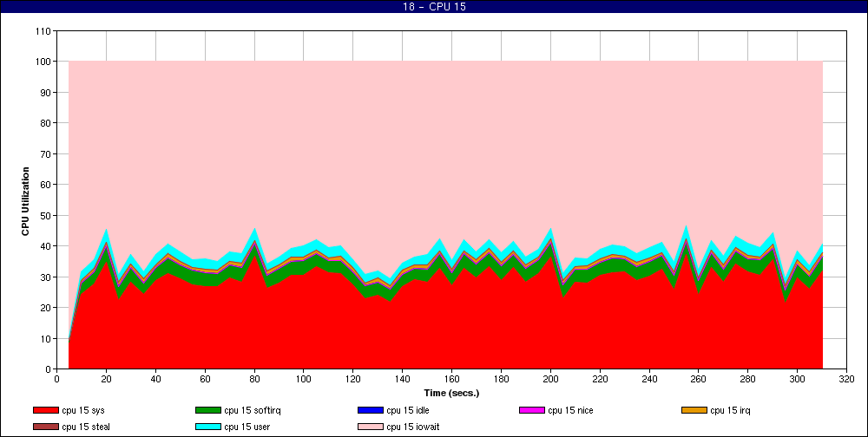Viewport: 868px width, 437px height.
Task: Select the 'cpu 15 sys' legend label
Action: click(83, 410)
